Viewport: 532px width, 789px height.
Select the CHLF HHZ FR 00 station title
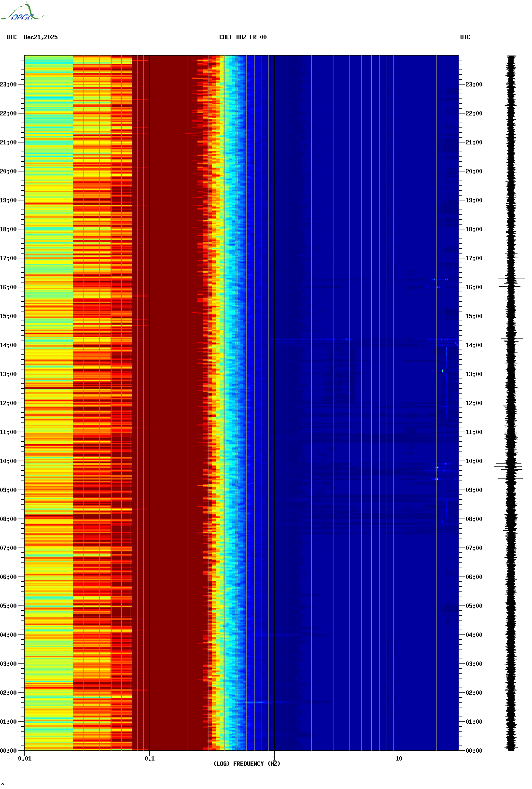(x=243, y=37)
